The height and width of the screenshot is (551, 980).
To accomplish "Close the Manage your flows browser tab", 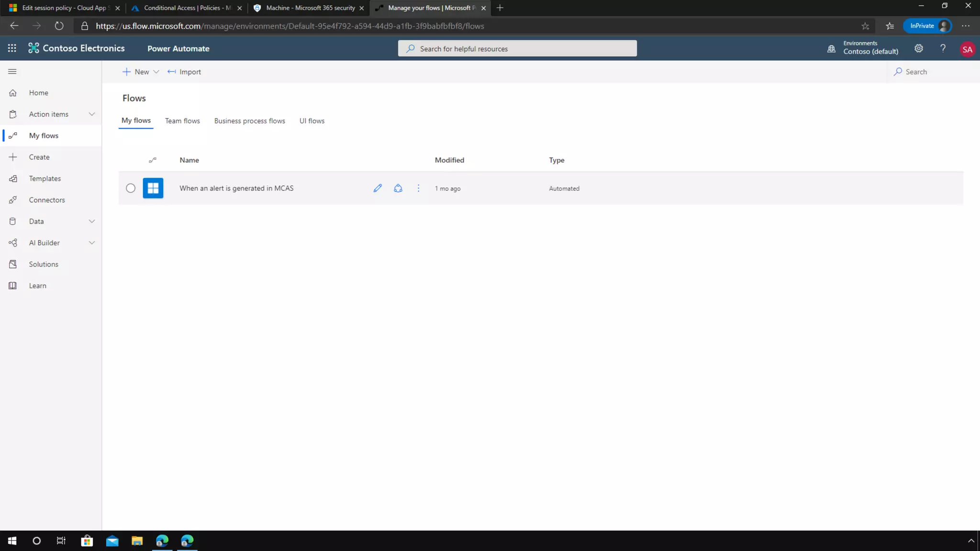I will (x=483, y=8).
